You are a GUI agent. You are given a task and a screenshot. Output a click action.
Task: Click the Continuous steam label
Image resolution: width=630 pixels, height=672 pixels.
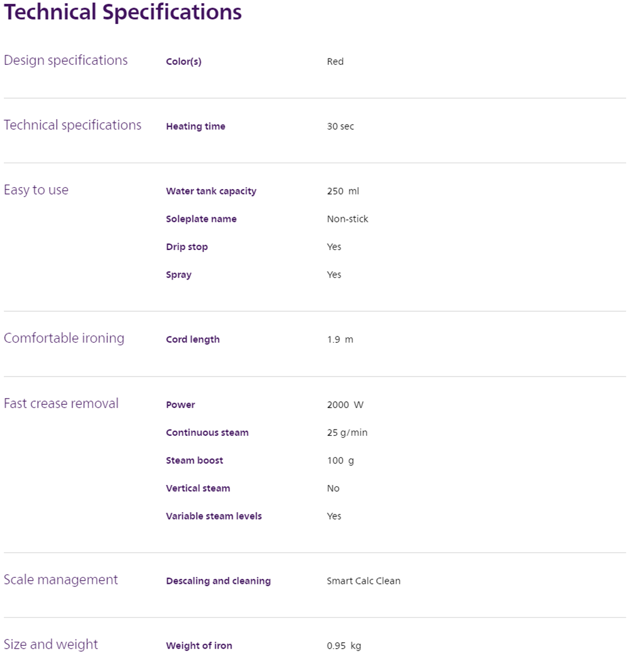click(x=207, y=433)
